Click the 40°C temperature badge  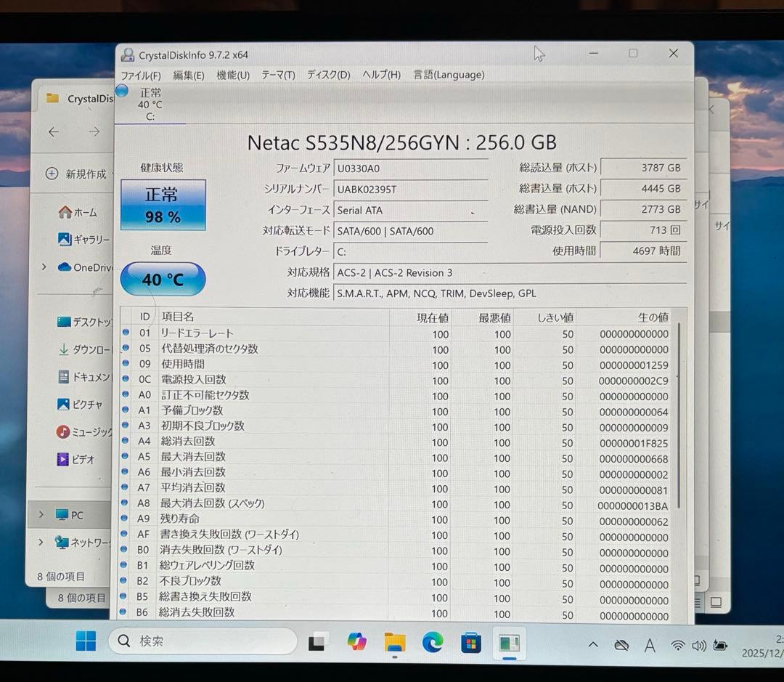163,279
